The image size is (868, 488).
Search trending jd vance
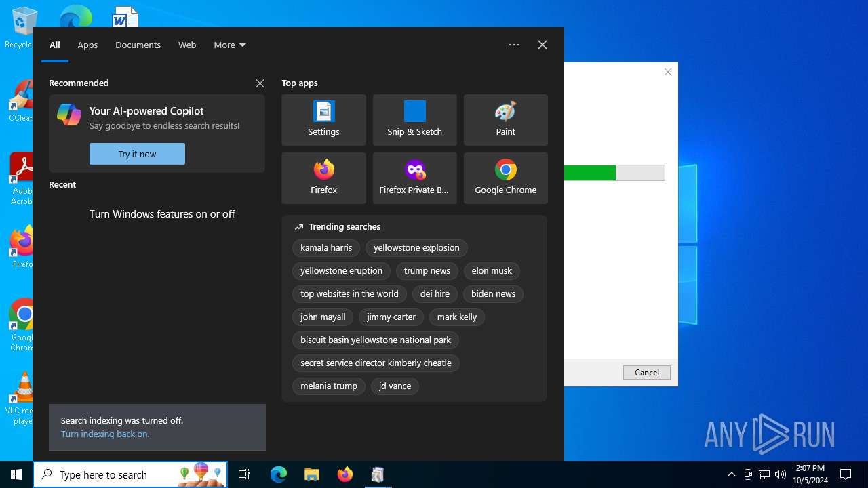[395, 386]
